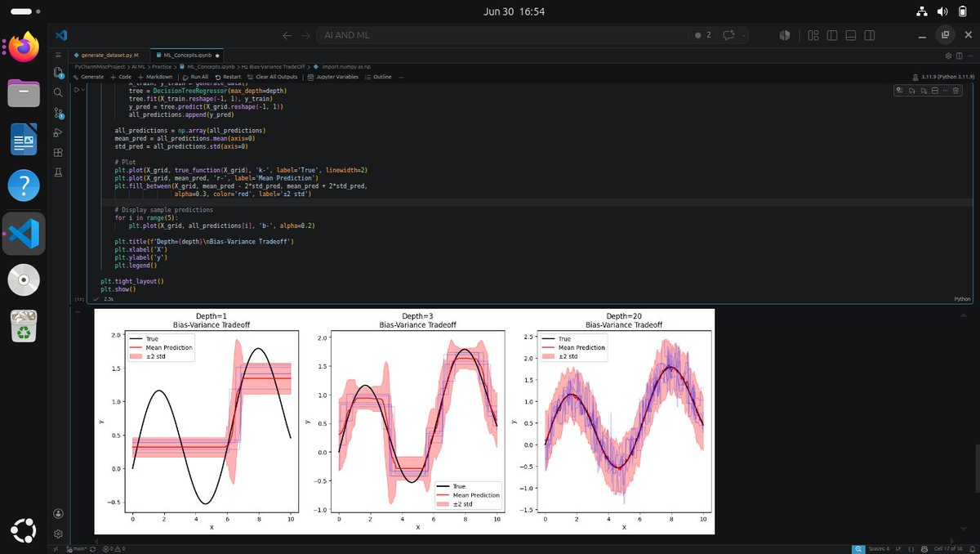980x554 pixels.
Task: Open the Explorer view in activity bar
Action: pyautogui.click(x=59, y=74)
